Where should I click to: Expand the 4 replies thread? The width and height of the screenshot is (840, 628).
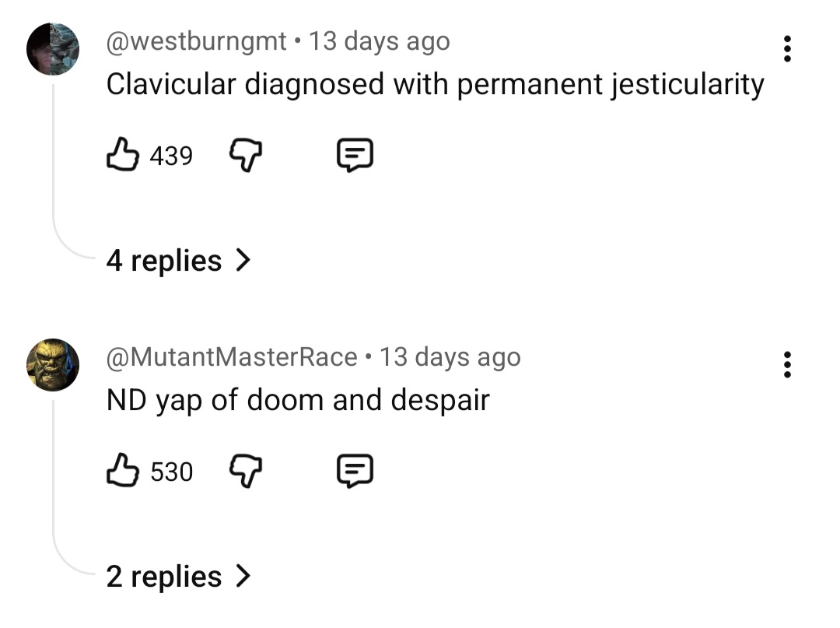pyautogui.click(x=178, y=261)
